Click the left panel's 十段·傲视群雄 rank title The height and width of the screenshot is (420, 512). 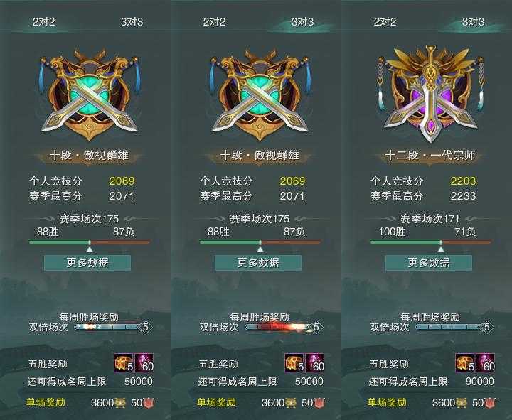pos(89,156)
